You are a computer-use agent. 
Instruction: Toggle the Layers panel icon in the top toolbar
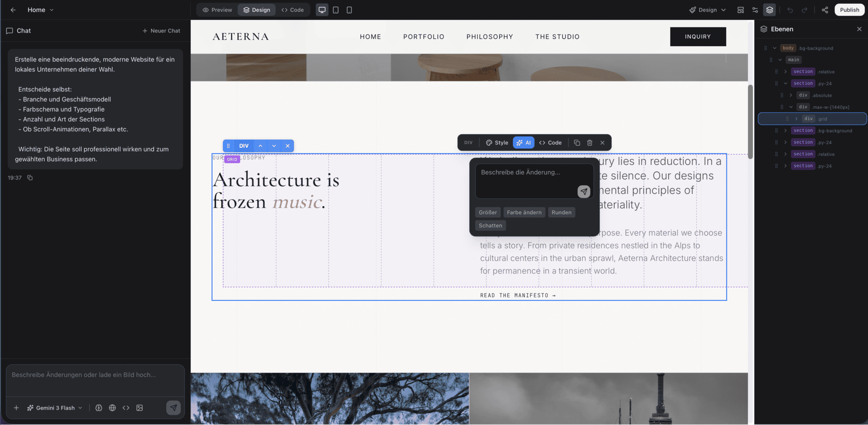click(x=769, y=10)
